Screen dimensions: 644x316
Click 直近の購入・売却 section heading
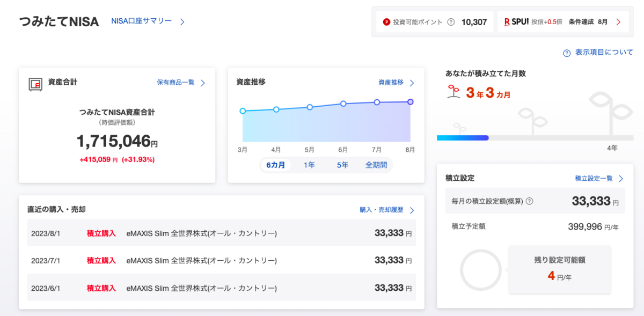(56, 209)
